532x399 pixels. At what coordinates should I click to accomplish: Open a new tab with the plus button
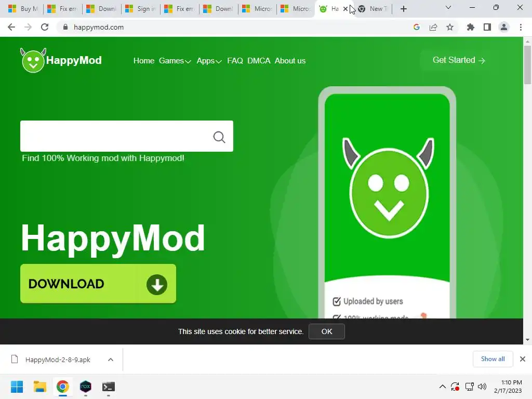pyautogui.click(x=403, y=9)
